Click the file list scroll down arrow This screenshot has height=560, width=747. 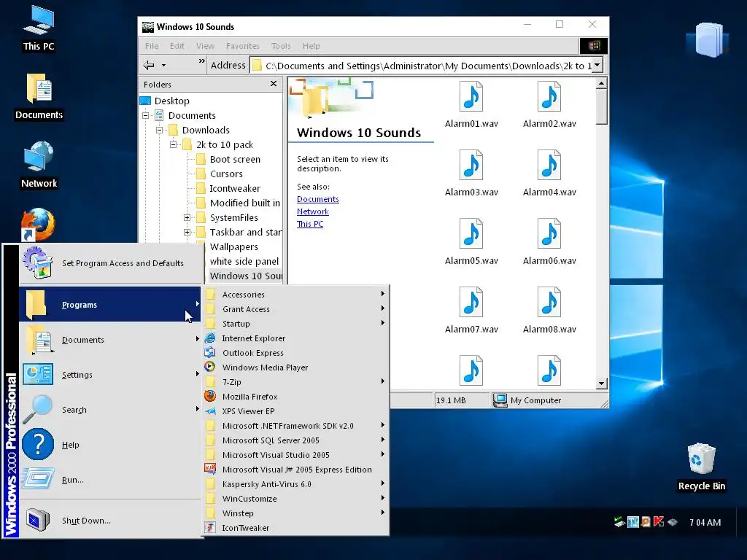(x=601, y=384)
